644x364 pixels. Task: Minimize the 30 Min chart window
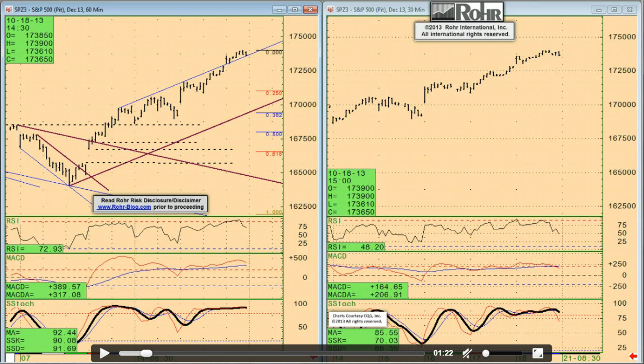pyautogui.click(x=599, y=9)
